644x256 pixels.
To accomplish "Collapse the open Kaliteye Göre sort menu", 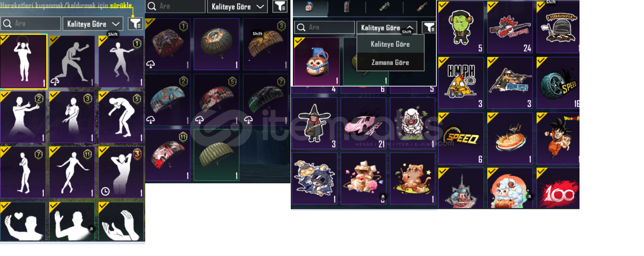I will tap(387, 28).
